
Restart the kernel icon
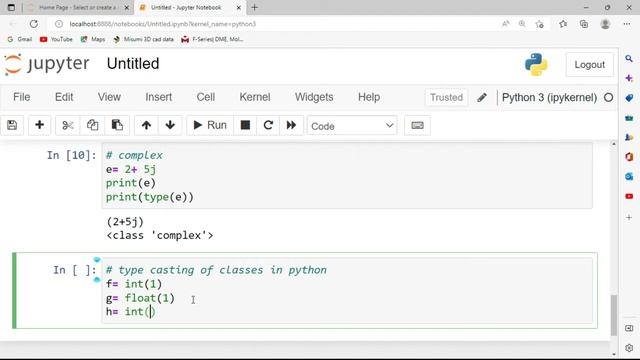(x=268, y=125)
